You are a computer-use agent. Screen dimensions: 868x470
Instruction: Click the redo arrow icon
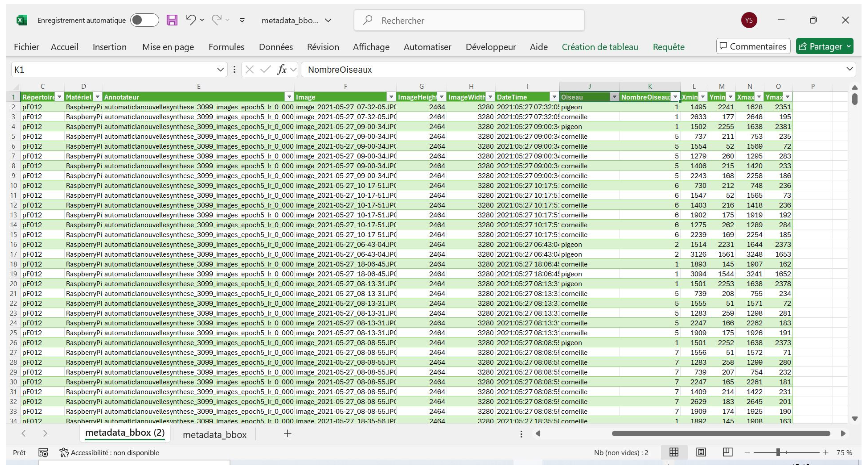coord(217,20)
